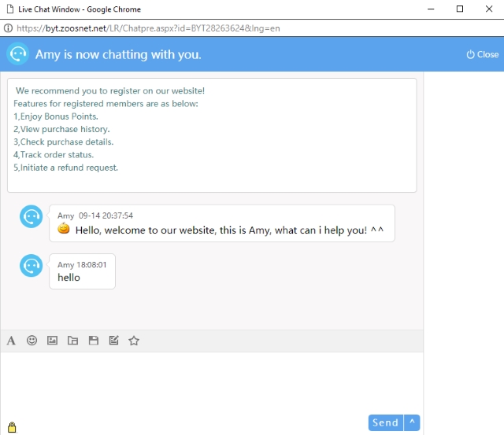The width and height of the screenshot is (504, 435).
Task: Close the chat session via Close link
Action: (x=483, y=54)
